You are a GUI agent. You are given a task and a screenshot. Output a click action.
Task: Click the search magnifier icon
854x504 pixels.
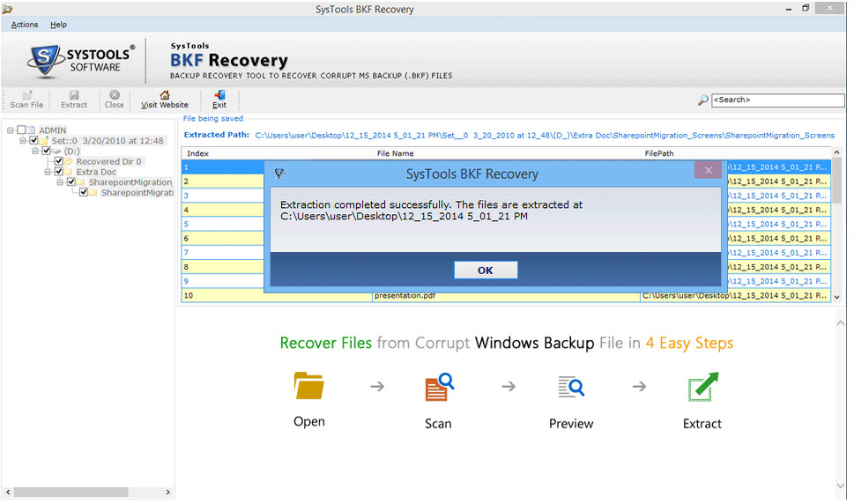[x=703, y=100]
